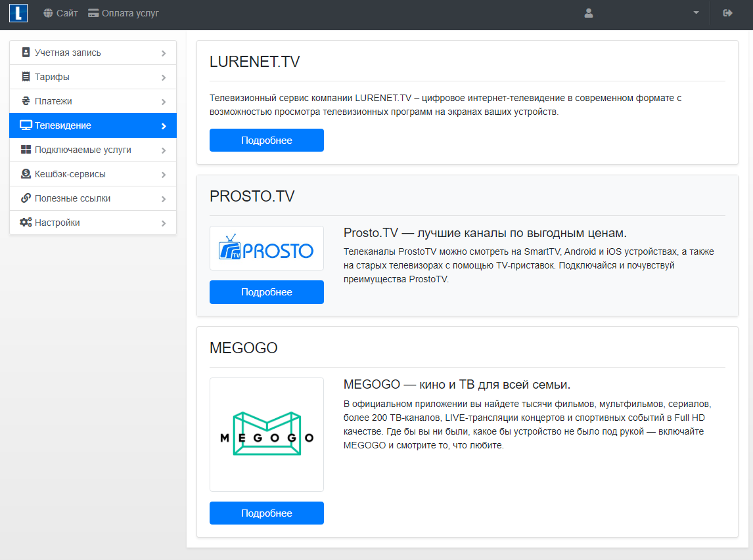Screen dimensions: 753x560
Task: Click the Платежи hryvnia icon
Action: [x=26, y=100]
